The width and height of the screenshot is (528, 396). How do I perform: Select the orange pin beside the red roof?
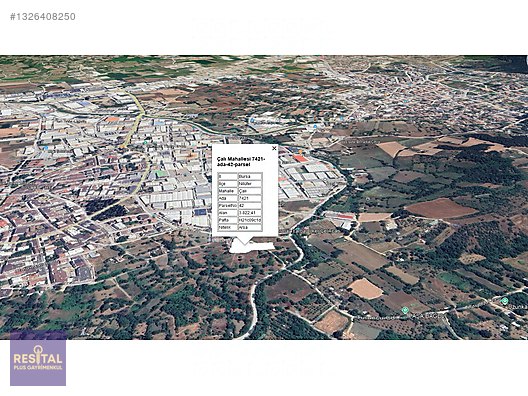300,152
